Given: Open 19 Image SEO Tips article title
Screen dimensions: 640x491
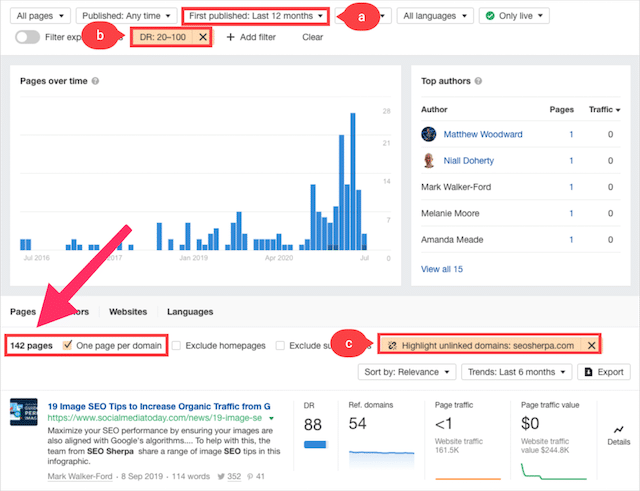Looking at the screenshot, I should point(159,406).
